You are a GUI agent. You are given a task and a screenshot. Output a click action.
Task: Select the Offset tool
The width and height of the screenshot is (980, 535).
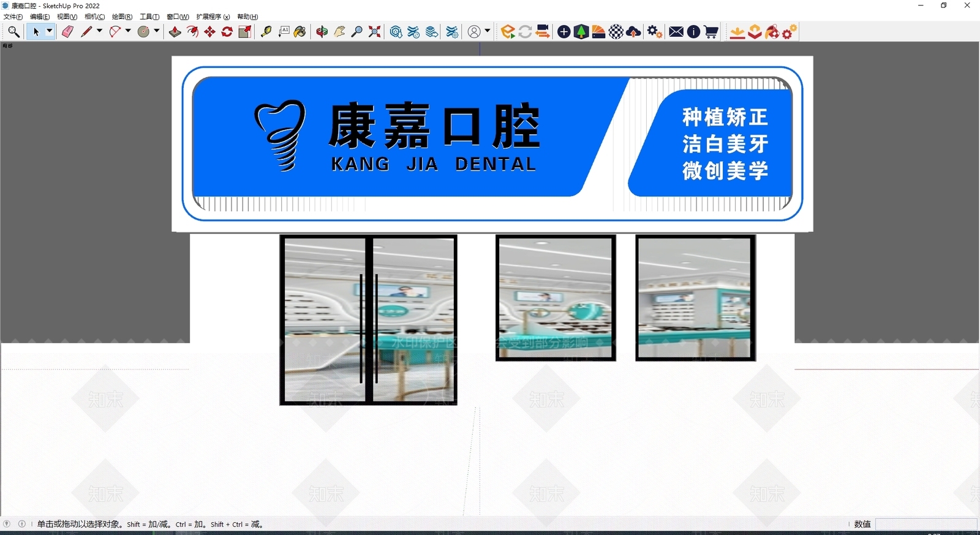click(192, 32)
